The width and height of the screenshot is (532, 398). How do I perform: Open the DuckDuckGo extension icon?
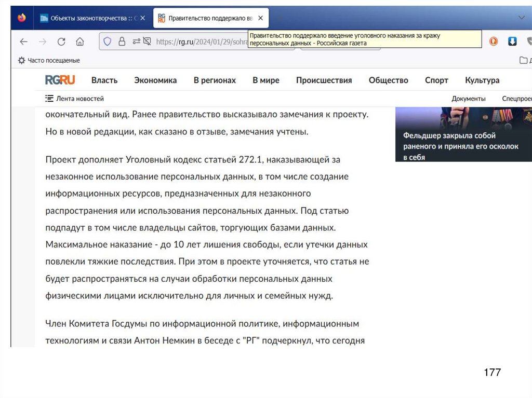coord(494,42)
